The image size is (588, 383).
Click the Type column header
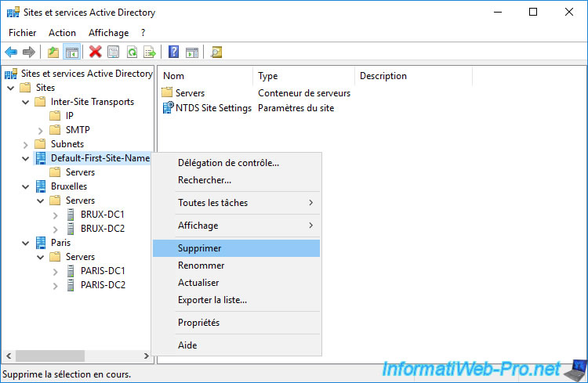click(268, 76)
